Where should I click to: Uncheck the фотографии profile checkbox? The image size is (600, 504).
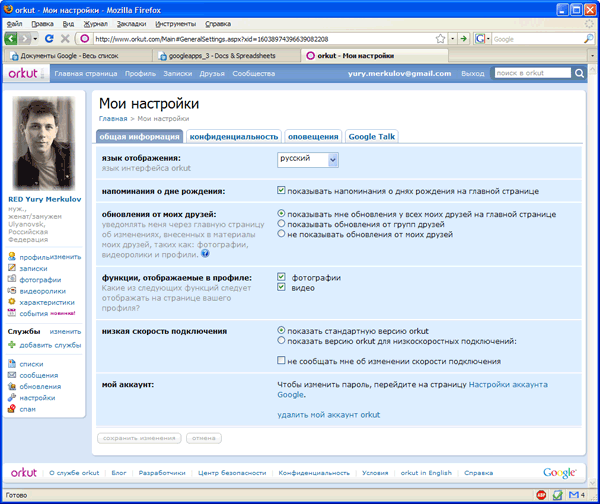(x=281, y=277)
